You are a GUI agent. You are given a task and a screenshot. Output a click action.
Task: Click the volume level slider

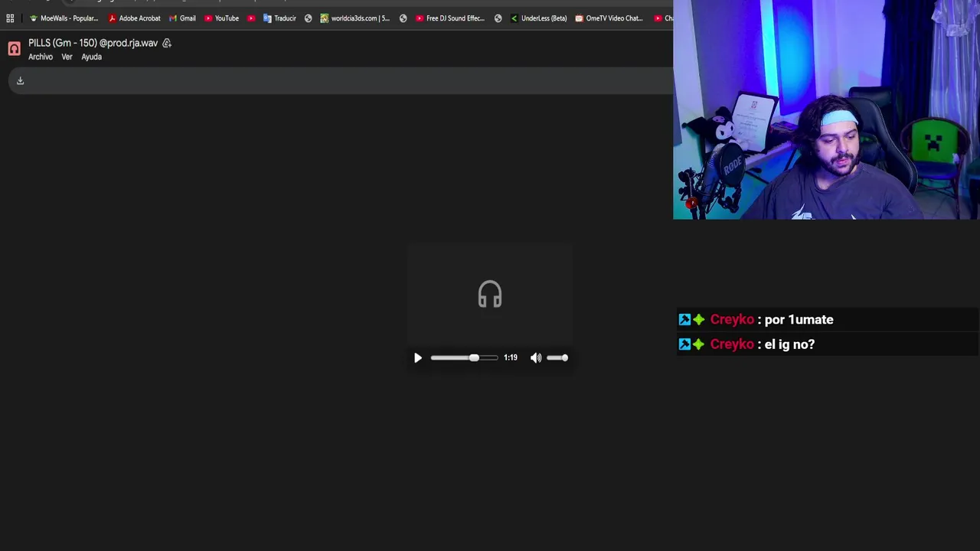[x=557, y=358]
